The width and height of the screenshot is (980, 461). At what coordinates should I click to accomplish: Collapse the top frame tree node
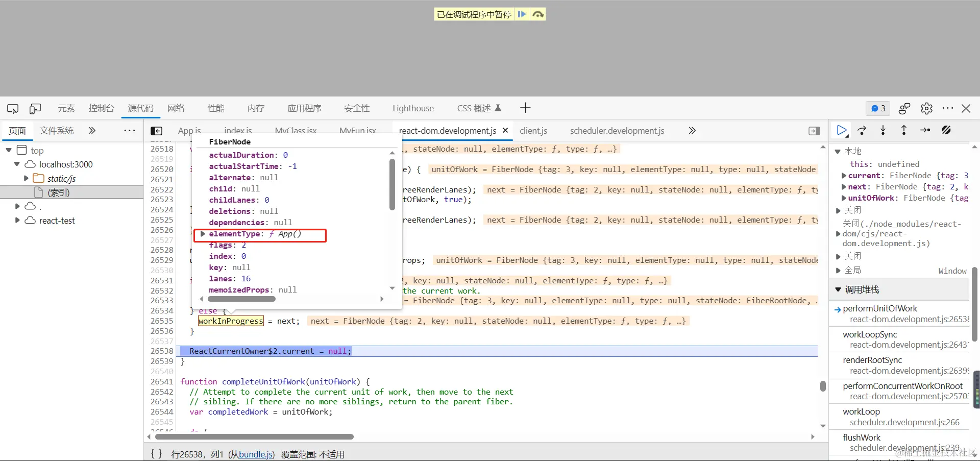pyautogui.click(x=9, y=150)
